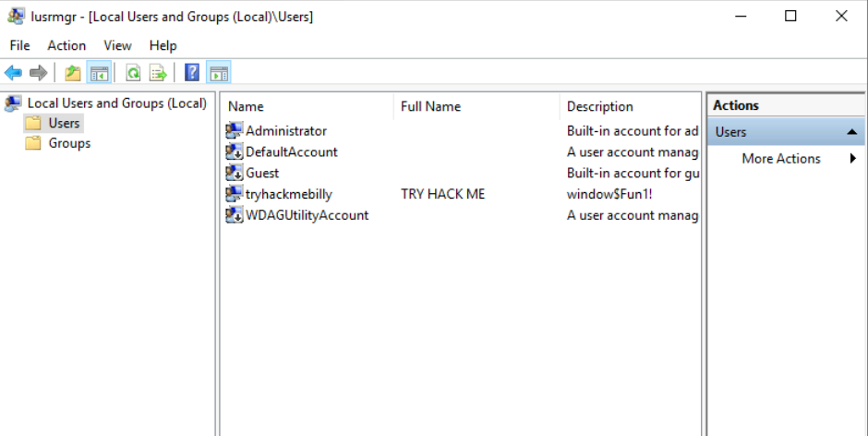Select the Guest user account icon
This screenshot has width=868, height=436.
tap(235, 173)
